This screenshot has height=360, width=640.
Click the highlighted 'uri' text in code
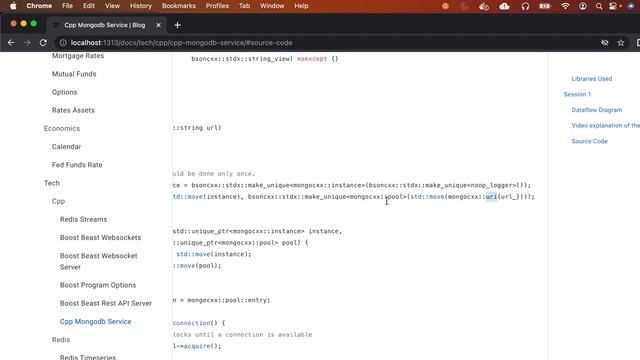pyautogui.click(x=491, y=197)
